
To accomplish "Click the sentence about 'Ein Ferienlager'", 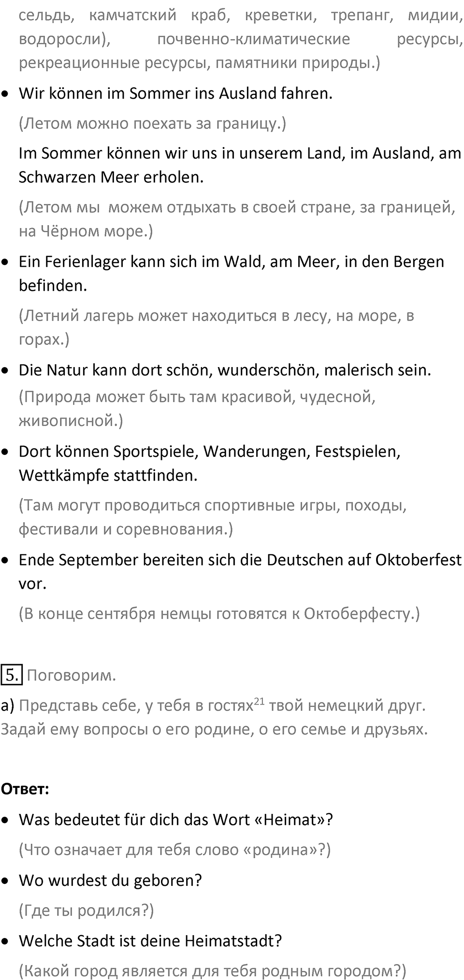I will (x=231, y=273).
